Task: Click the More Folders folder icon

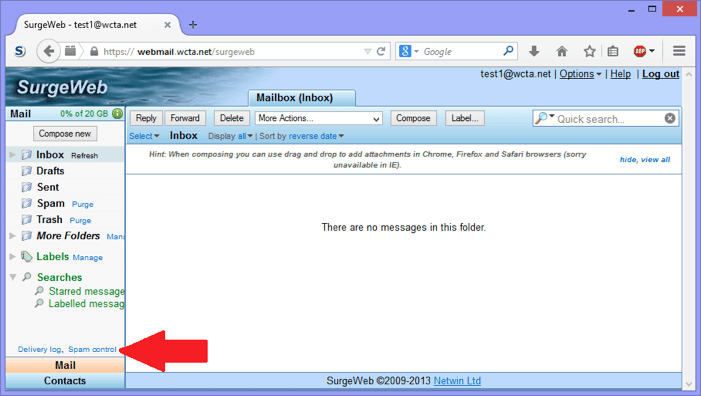Action: point(27,236)
